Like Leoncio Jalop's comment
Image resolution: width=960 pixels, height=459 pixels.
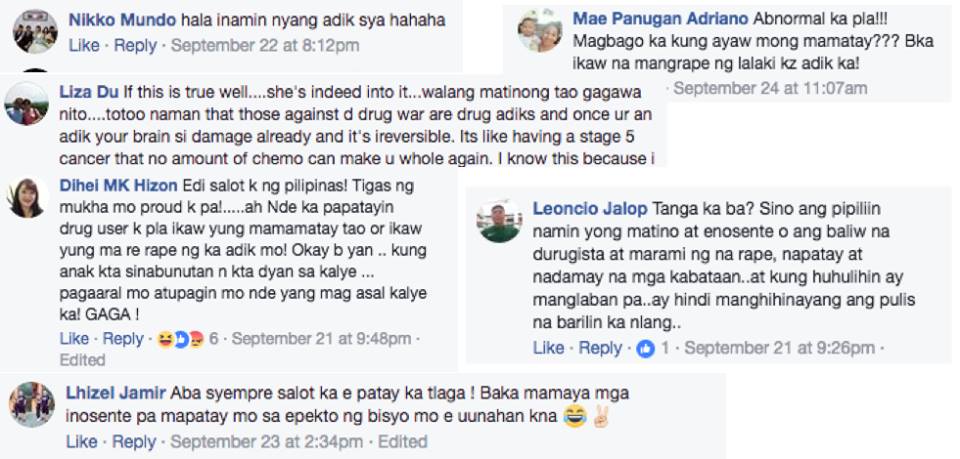coord(548,348)
